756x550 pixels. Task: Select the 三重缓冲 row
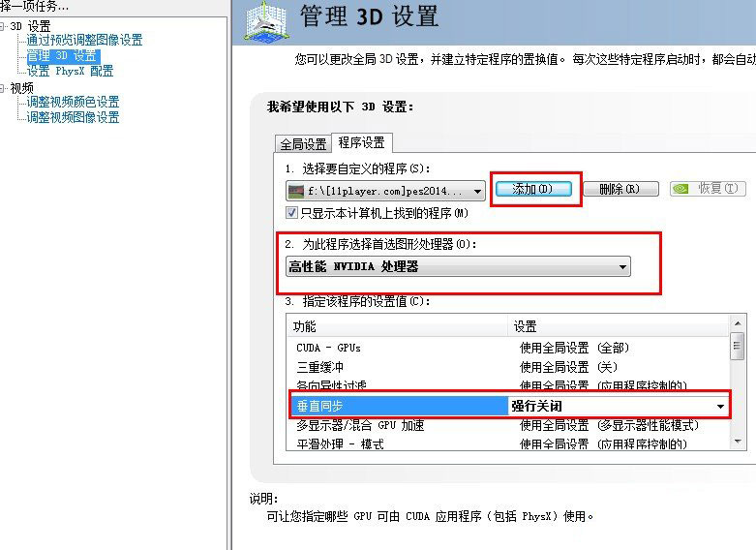pyautogui.click(x=508, y=367)
